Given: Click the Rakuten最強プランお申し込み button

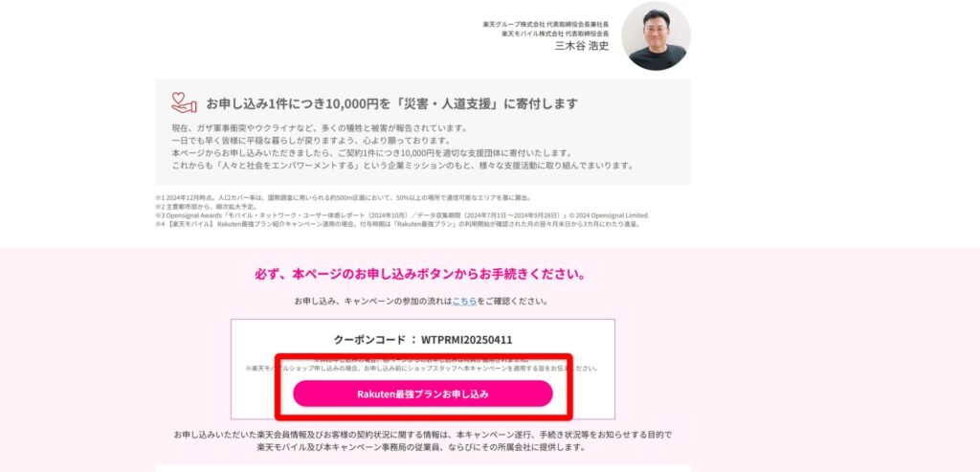Looking at the screenshot, I should coord(422,393).
